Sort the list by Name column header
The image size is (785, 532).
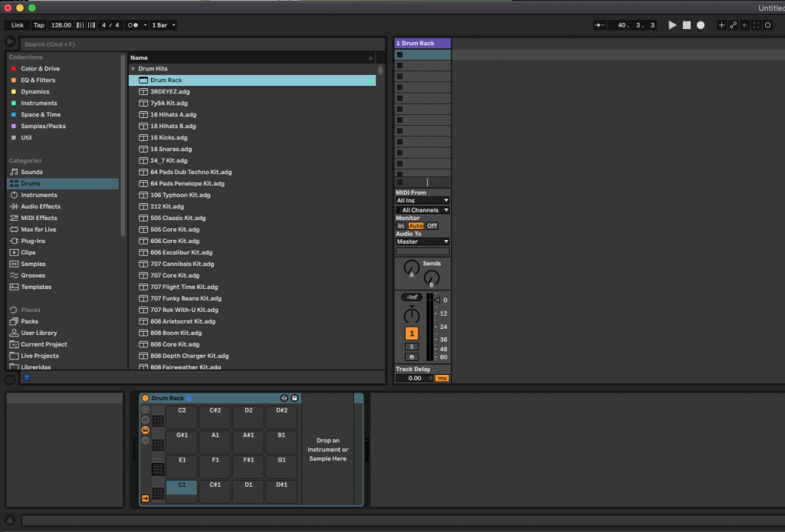pyautogui.click(x=251, y=57)
